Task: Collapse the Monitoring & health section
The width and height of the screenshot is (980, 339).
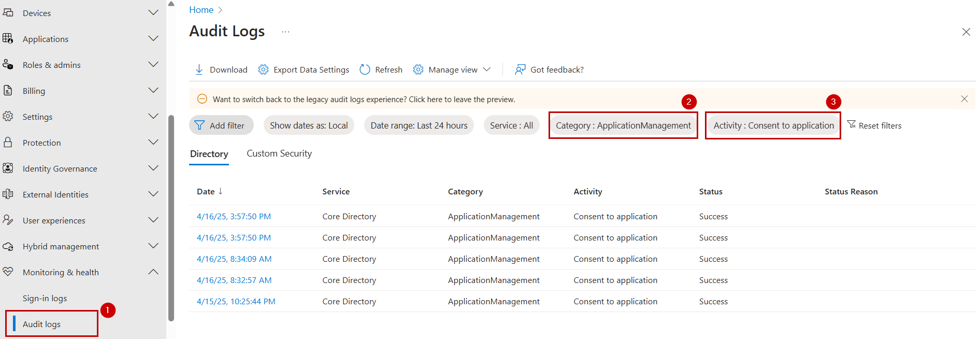Action: click(x=153, y=272)
